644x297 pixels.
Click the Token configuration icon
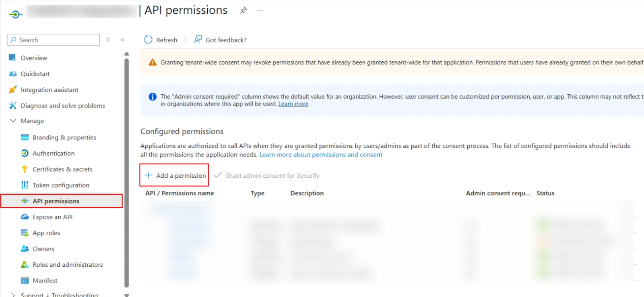pyautogui.click(x=24, y=185)
